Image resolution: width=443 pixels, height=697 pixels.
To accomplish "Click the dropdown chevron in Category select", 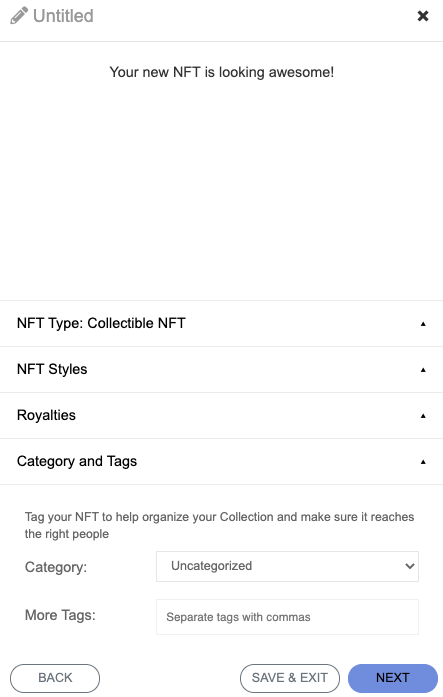I will click(410, 566).
